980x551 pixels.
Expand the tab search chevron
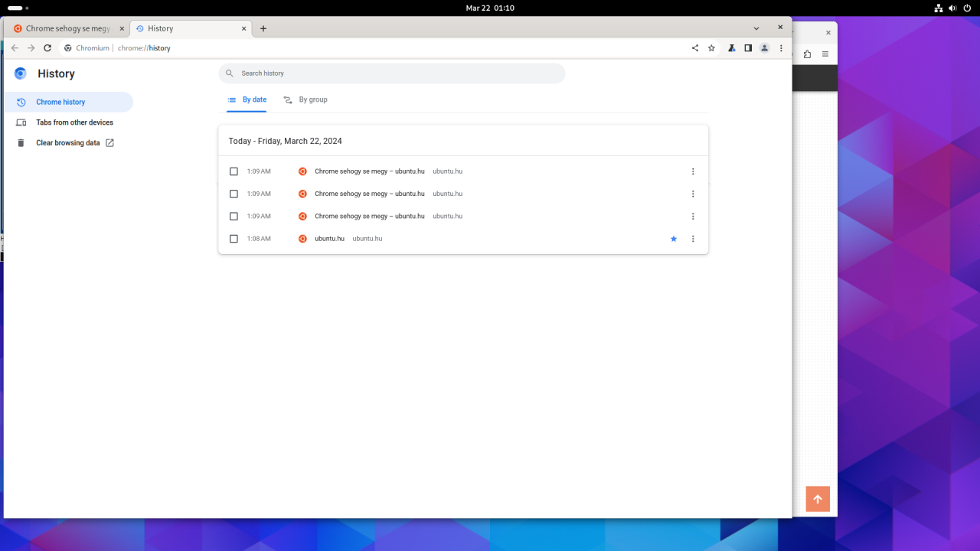click(756, 28)
